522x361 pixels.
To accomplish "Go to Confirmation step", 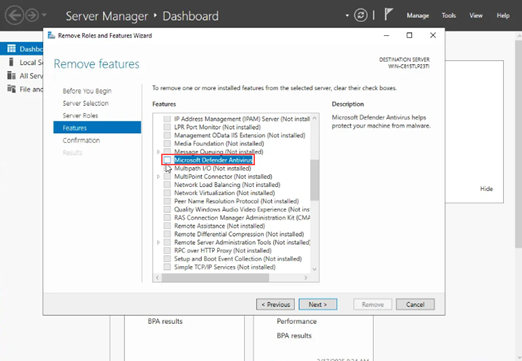I will pos(81,140).
